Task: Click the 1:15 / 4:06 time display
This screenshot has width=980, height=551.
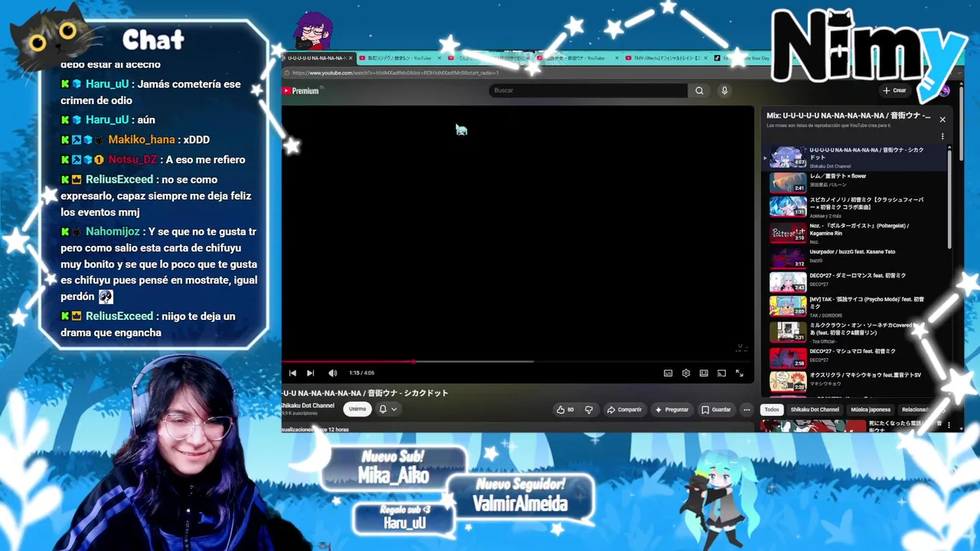Action: (x=361, y=373)
